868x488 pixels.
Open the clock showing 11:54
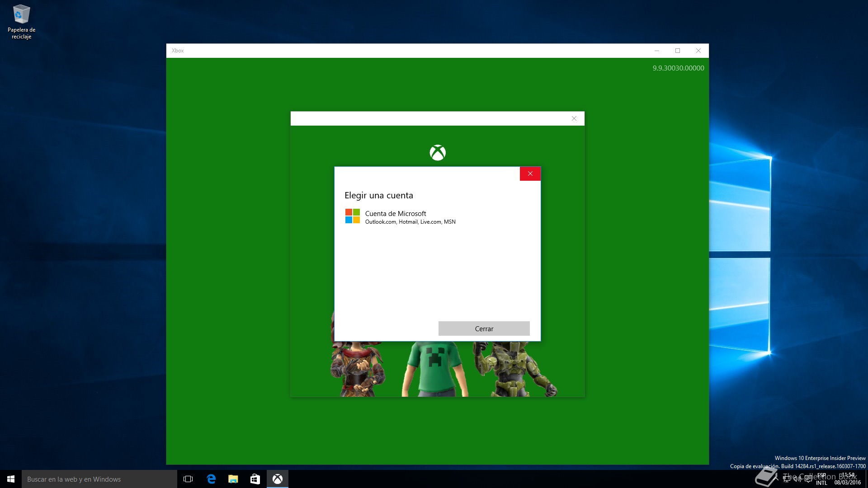(848, 479)
